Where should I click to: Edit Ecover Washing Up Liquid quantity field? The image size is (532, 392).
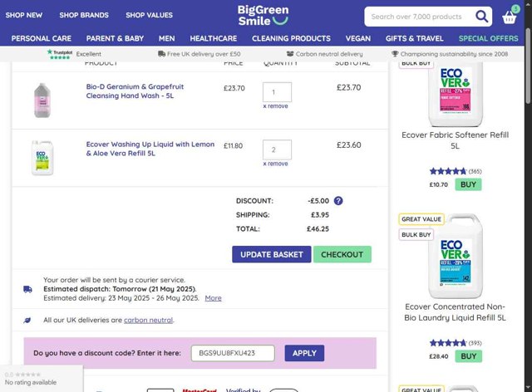[277, 149]
